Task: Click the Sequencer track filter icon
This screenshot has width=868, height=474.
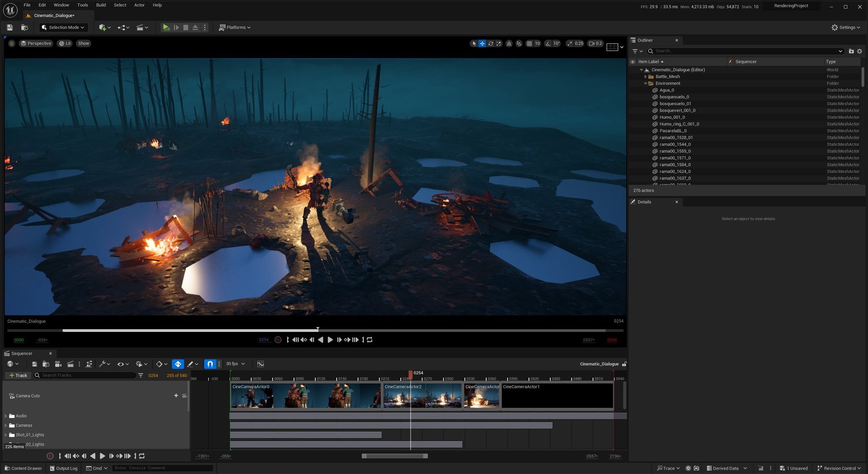Action: (141, 375)
